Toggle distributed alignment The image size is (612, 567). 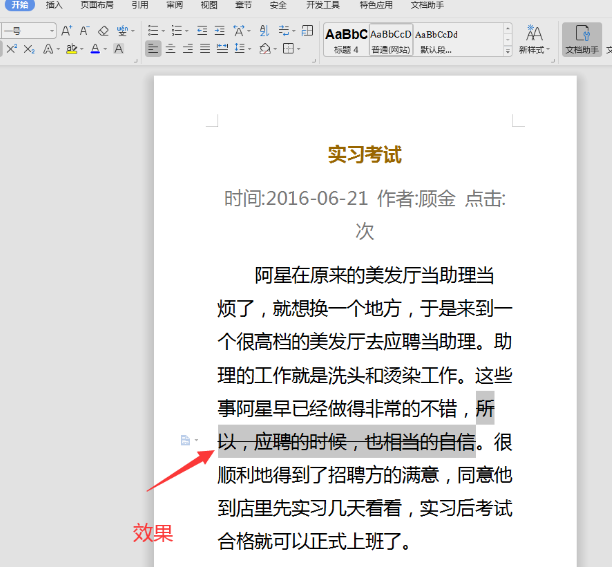(x=222, y=49)
